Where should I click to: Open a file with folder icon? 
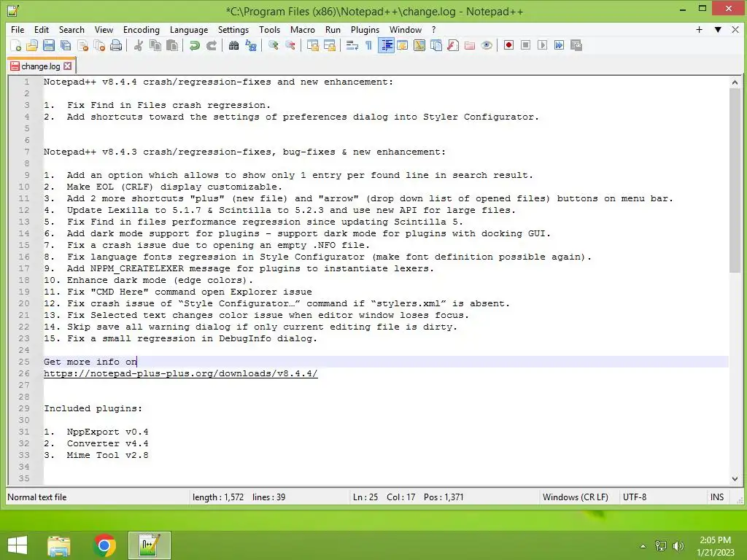(x=32, y=45)
